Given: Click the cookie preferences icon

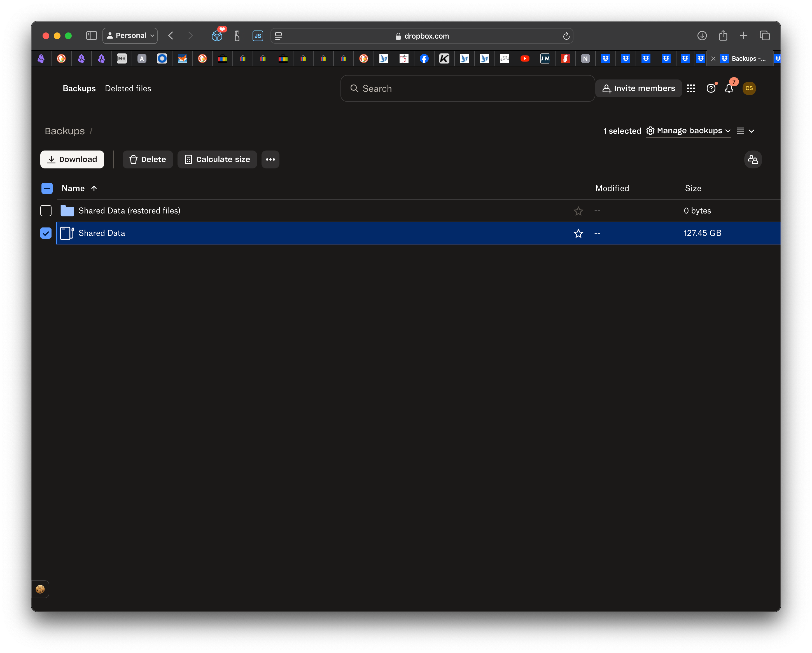Looking at the screenshot, I should point(40,589).
